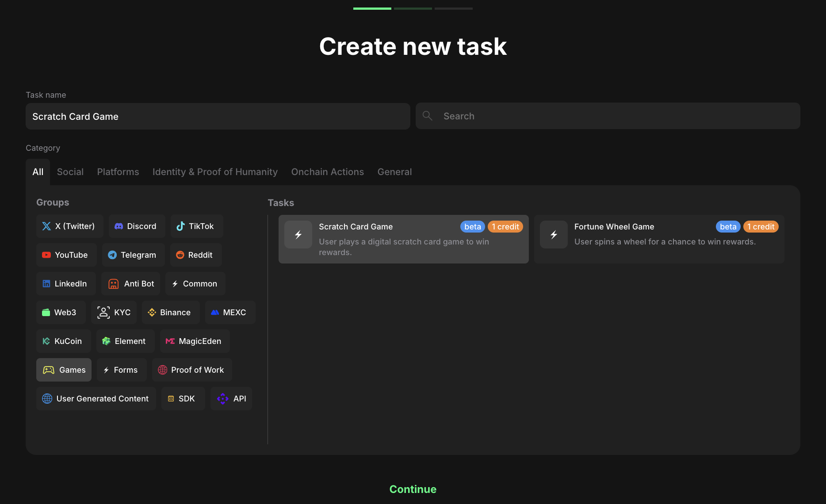Open the Platforms category tab

coord(118,172)
